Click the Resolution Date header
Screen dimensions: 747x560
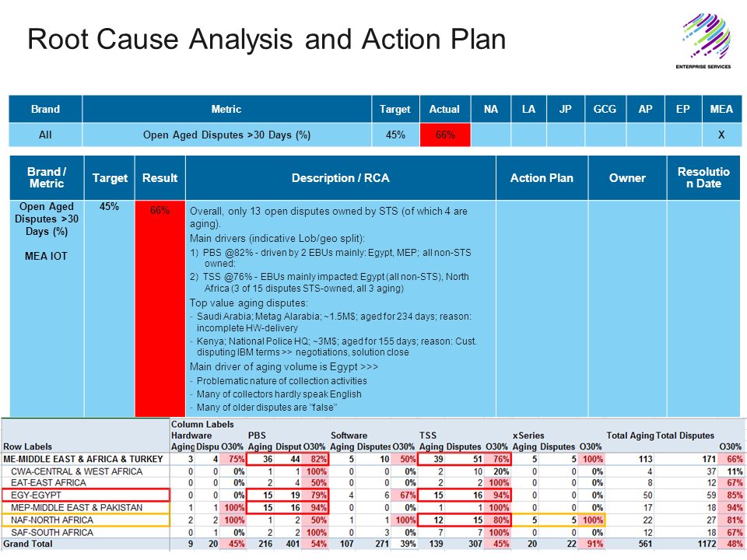703,177
